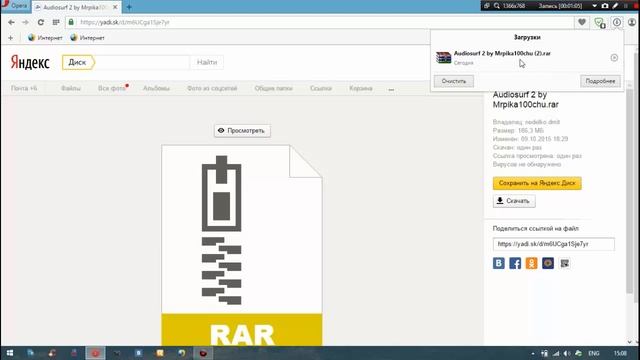Click the recorder window-select icon
The height and width of the screenshot is (360, 640).
pyautogui.click(x=487, y=6)
